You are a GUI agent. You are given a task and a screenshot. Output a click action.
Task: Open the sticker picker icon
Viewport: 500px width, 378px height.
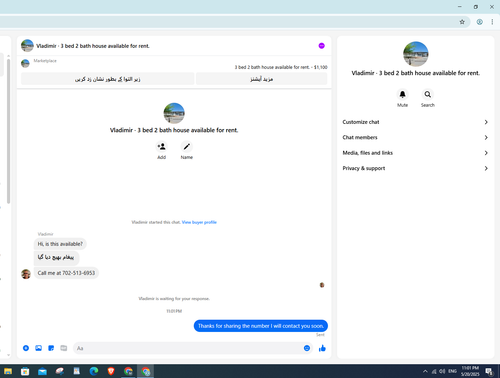(51, 348)
